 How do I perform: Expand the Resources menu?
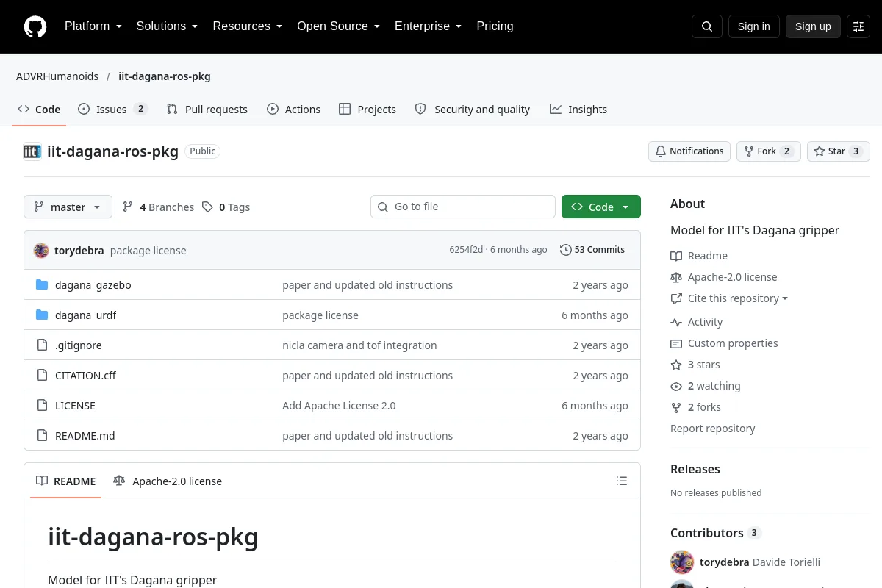tap(247, 26)
